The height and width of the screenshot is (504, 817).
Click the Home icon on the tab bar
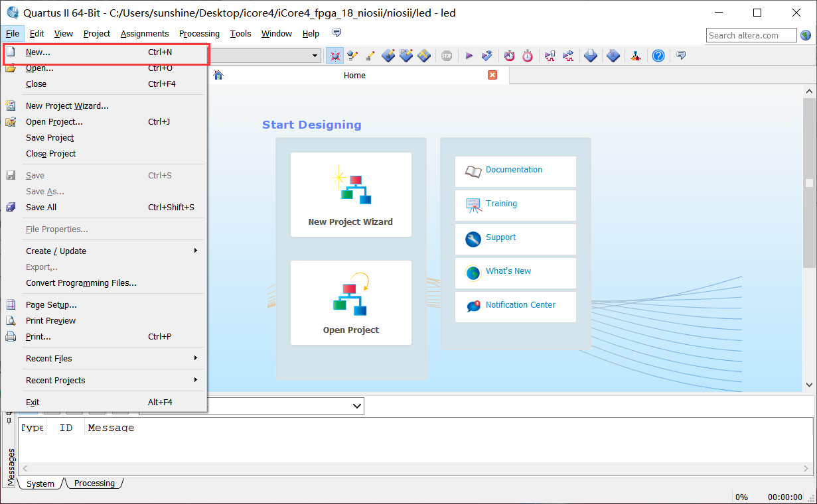point(218,76)
